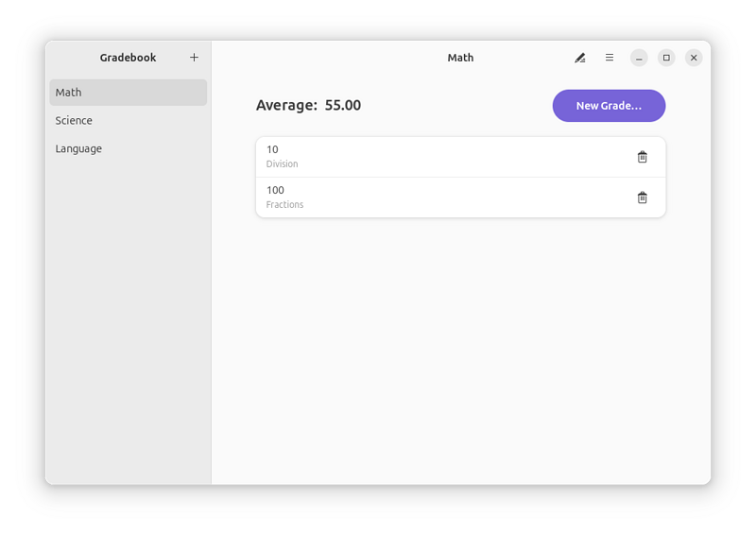Click the grade value 10

click(272, 149)
